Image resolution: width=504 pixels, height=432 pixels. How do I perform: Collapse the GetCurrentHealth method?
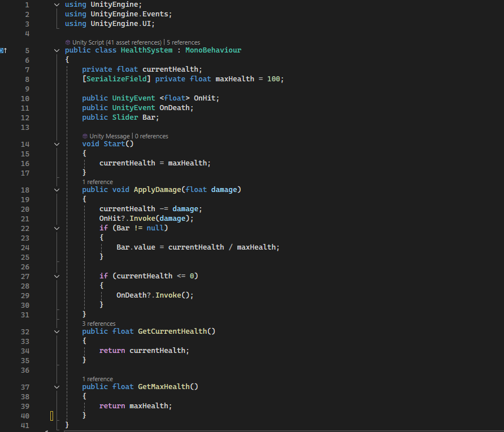(x=57, y=331)
